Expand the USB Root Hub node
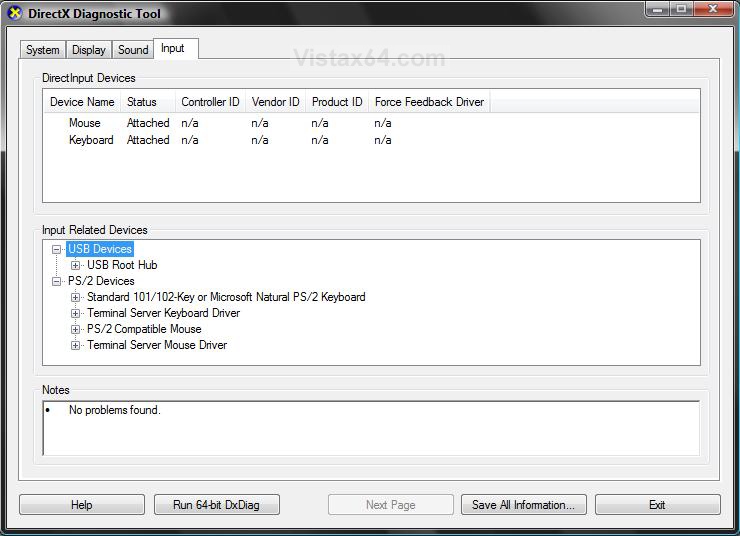This screenshot has height=536, width=740. tap(76, 265)
